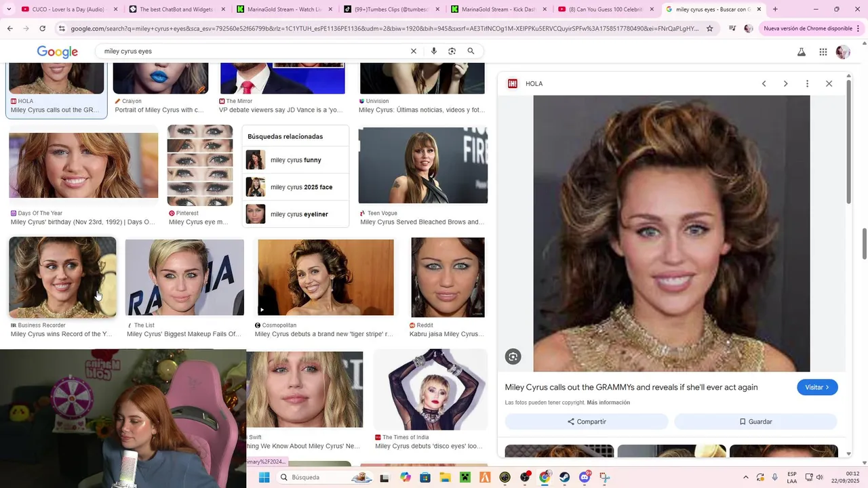
Task: Open the Google account avatar
Action: (x=843, y=52)
